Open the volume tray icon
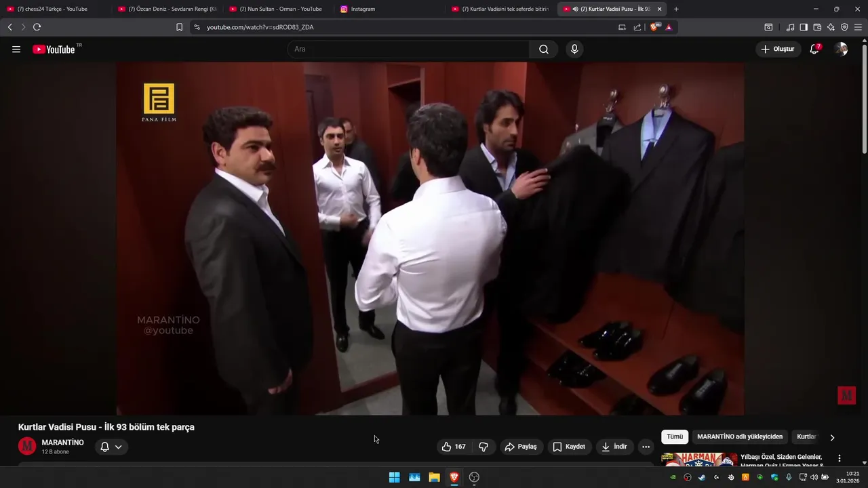 (x=814, y=477)
